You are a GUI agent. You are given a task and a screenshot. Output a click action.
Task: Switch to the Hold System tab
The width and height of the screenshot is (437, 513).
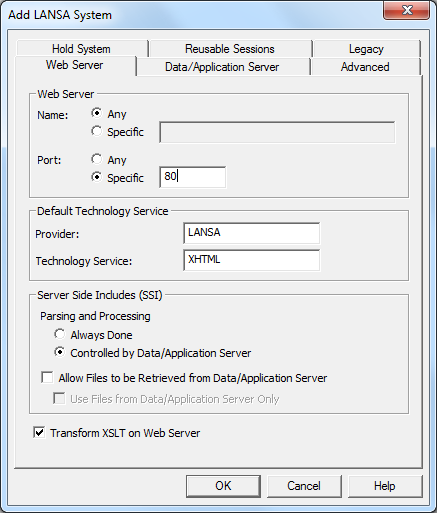(x=81, y=49)
